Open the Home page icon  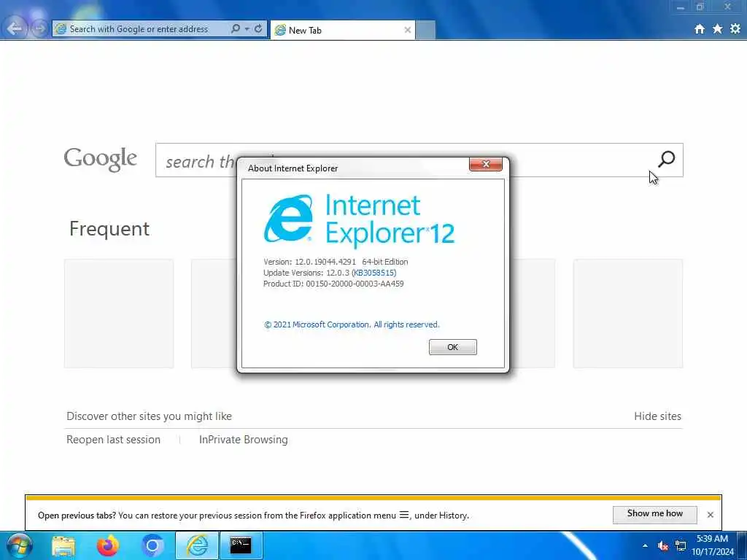click(700, 29)
